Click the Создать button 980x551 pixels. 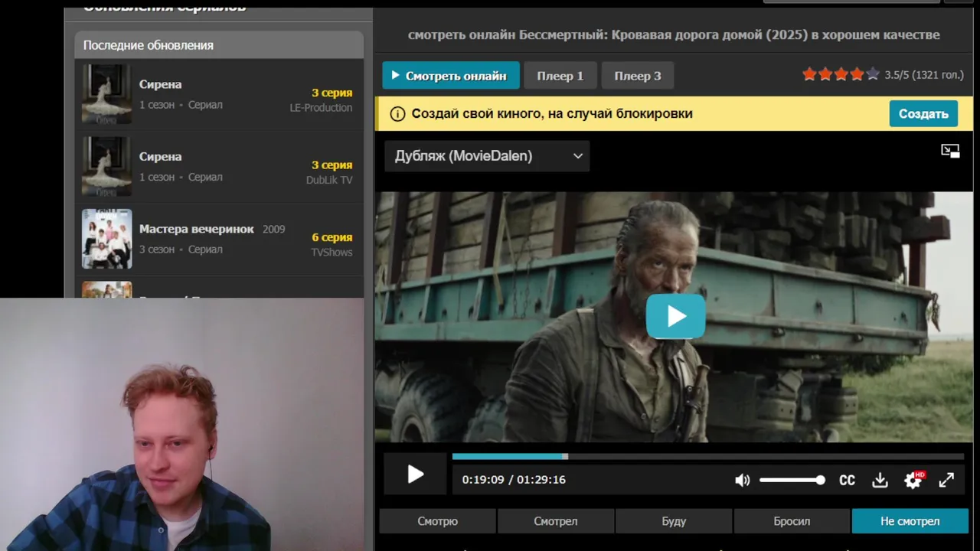(923, 113)
